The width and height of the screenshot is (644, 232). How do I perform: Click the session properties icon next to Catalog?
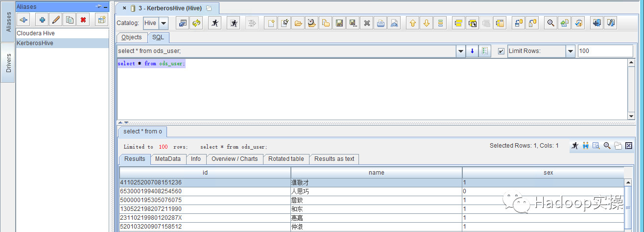click(183, 23)
